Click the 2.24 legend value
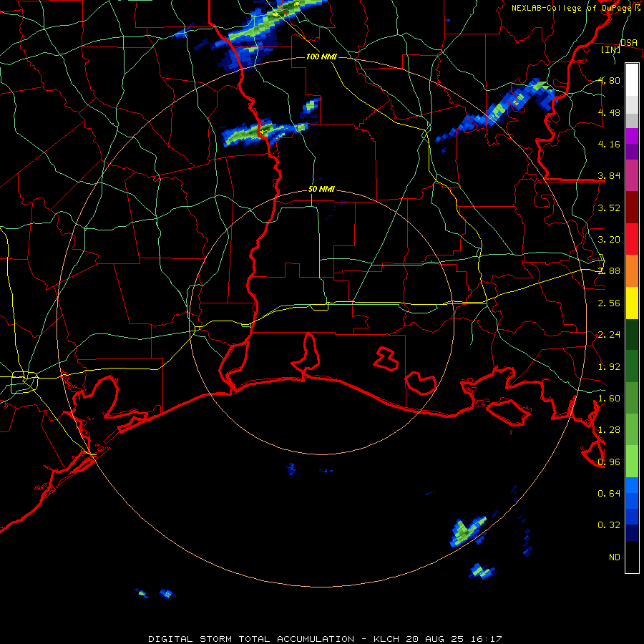 tap(609, 335)
